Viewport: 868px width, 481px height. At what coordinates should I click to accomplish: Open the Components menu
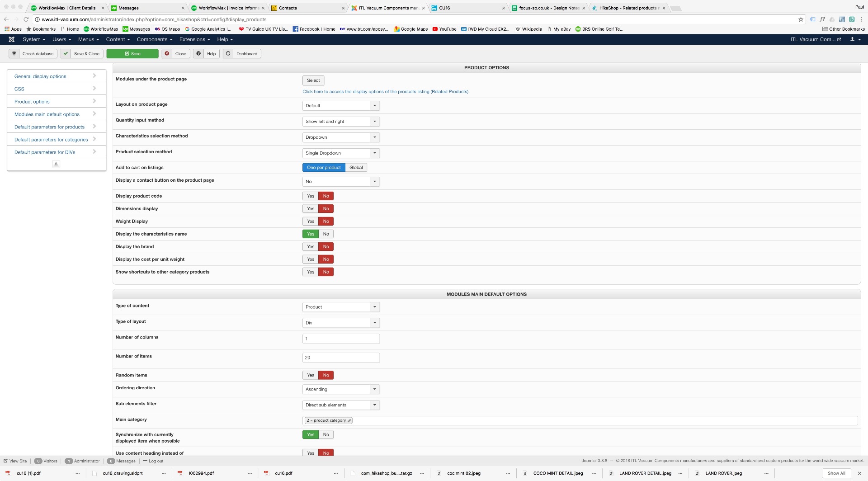tap(155, 39)
